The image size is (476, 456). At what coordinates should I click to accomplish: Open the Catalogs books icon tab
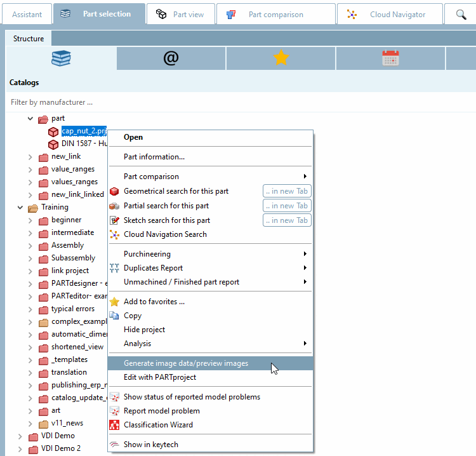pos(61,58)
